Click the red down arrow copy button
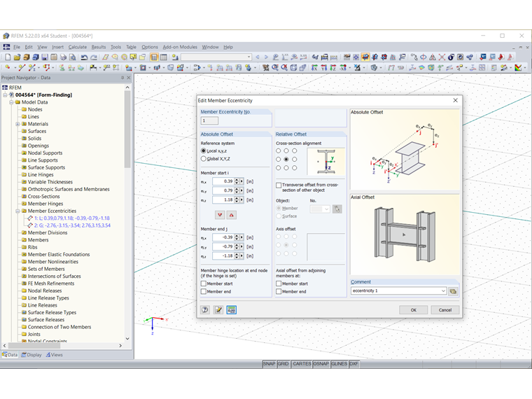Viewport: 532px width, 399px height. click(220, 215)
